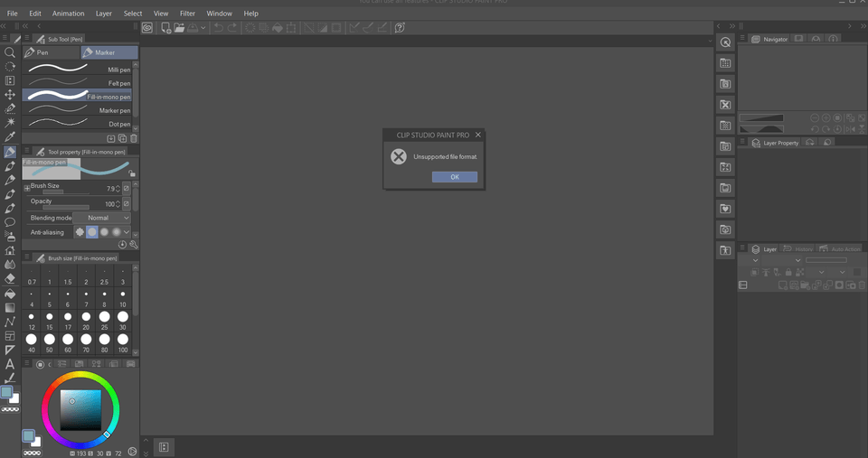This screenshot has height=458, width=868.
Task: Select the Eraser tool
Action: (9, 279)
